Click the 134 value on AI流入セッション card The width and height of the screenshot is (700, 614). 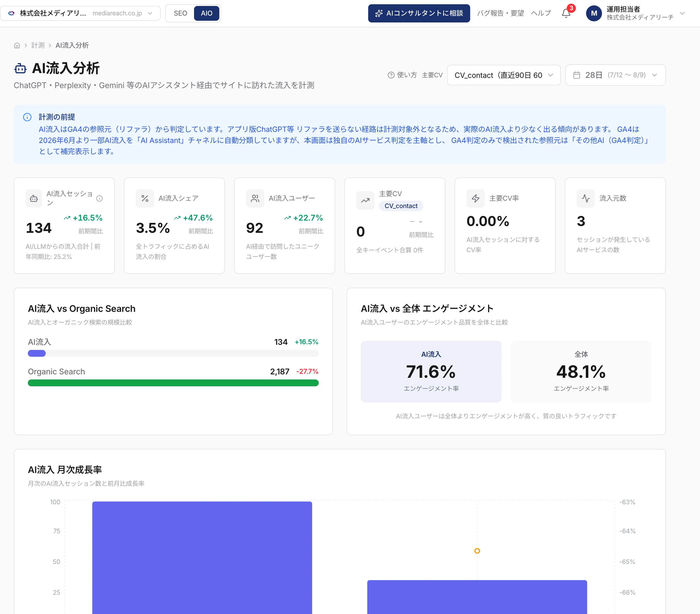(x=39, y=228)
